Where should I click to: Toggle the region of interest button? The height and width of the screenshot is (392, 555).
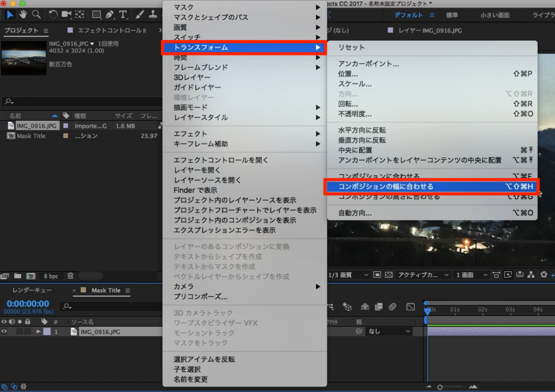click(x=377, y=275)
